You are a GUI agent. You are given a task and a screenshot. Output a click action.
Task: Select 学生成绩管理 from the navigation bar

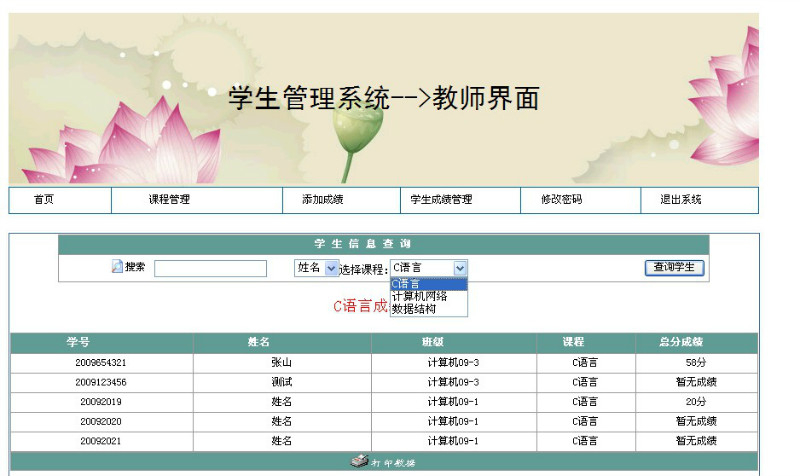(441, 199)
